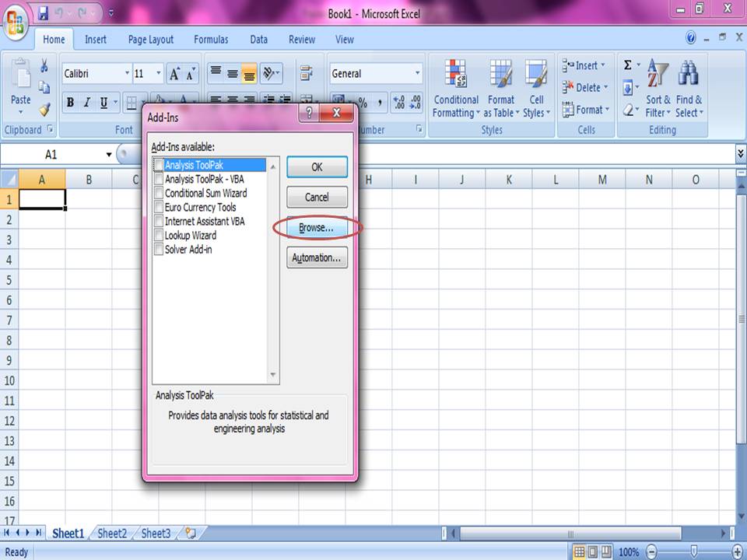Click the Copy icon in Clipboard group
The width and height of the screenshot is (747, 560).
(44, 87)
